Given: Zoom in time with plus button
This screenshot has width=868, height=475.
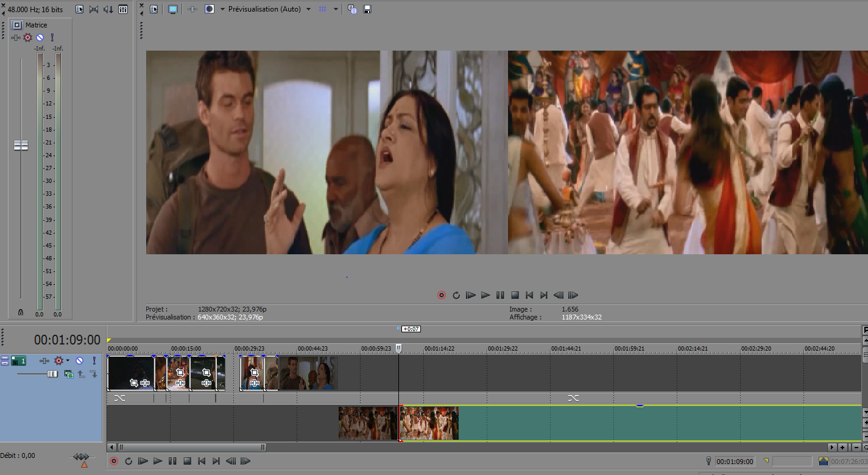Looking at the screenshot, I should [x=843, y=447].
